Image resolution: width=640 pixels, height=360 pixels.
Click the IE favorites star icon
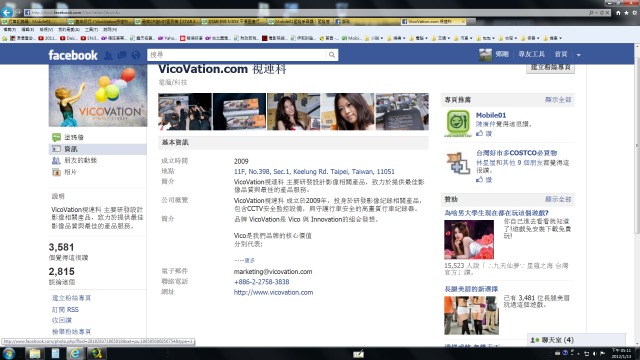[626, 13]
